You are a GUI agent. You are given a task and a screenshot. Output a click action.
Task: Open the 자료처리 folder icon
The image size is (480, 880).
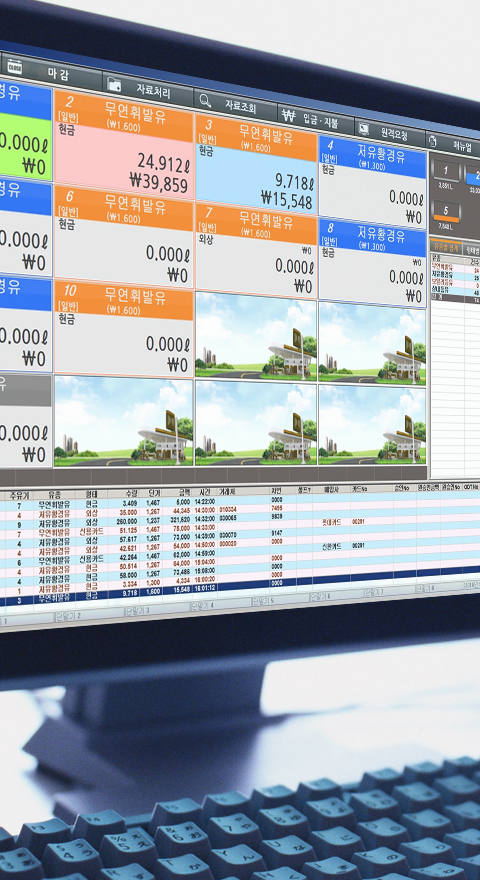[x=115, y=85]
